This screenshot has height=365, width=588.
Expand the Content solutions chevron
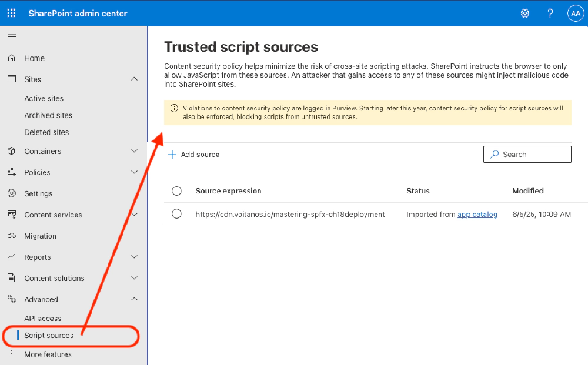(x=134, y=277)
